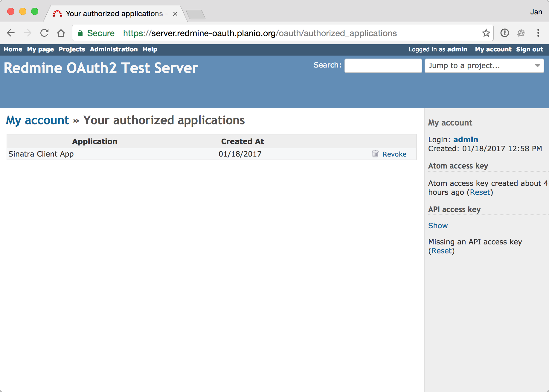This screenshot has height=392, width=549.
Task: Click the Sinatra Client App cell
Action: click(41, 154)
